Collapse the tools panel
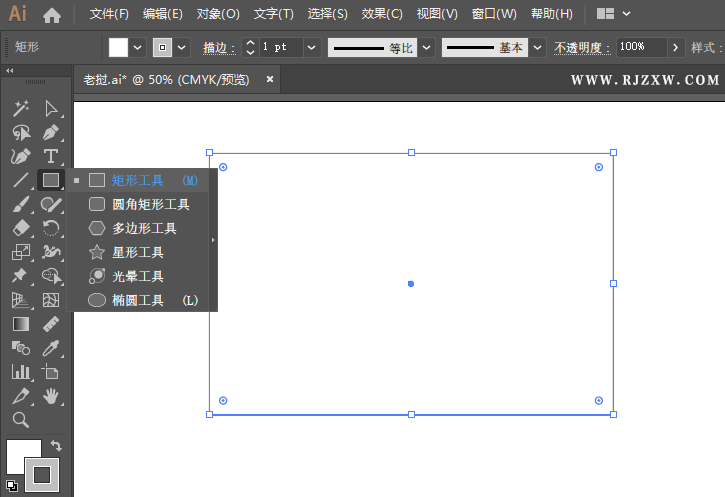 pos(10,70)
